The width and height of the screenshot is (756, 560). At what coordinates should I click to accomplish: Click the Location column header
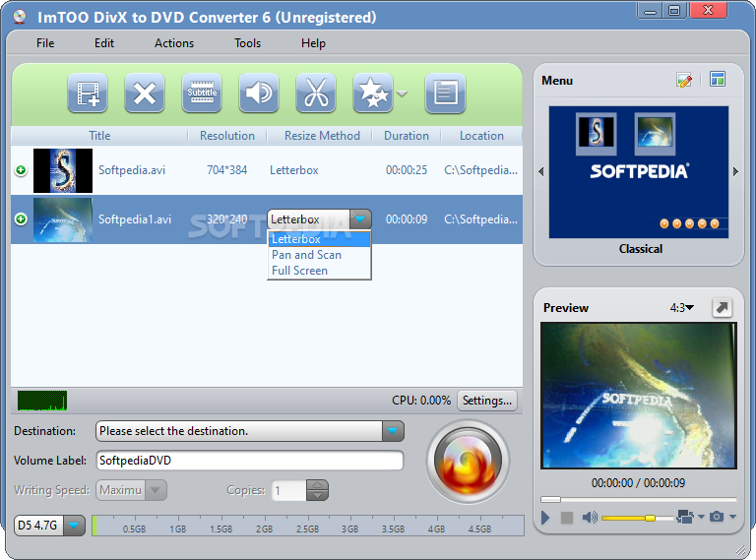point(481,136)
